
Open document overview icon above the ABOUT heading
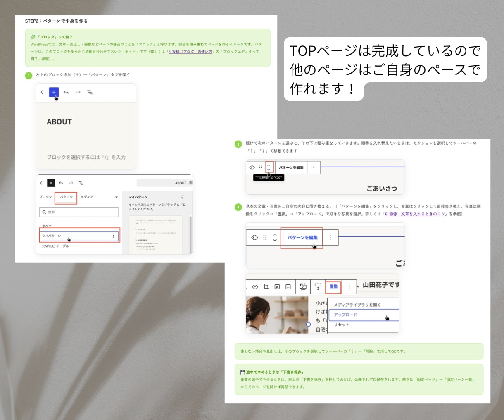[90, 92]
